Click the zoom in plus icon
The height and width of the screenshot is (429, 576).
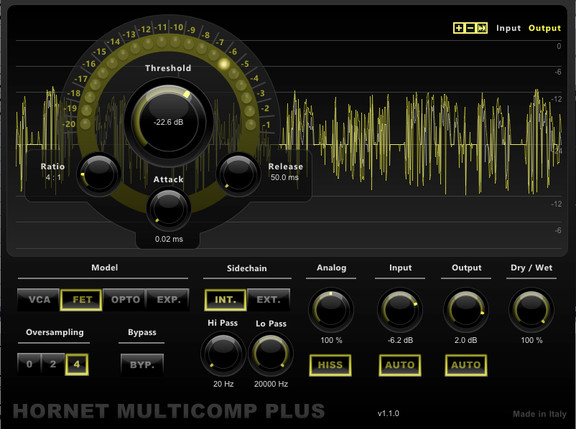458,28
